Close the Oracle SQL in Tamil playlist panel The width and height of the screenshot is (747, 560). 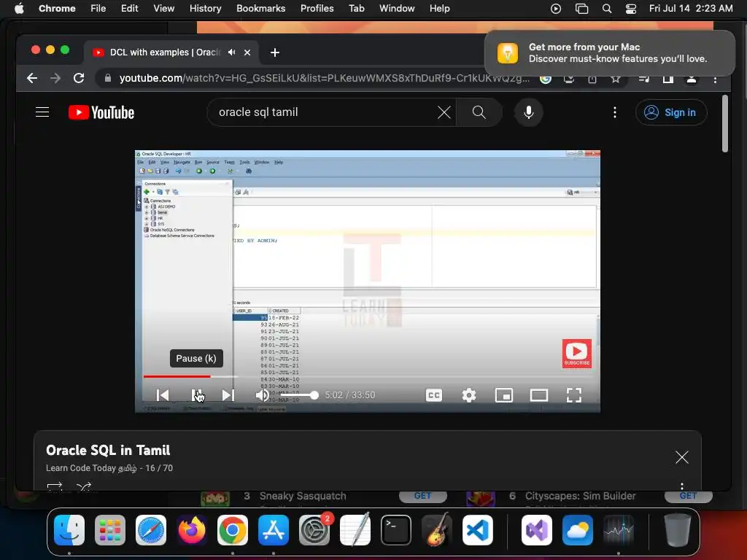[682, 457]
